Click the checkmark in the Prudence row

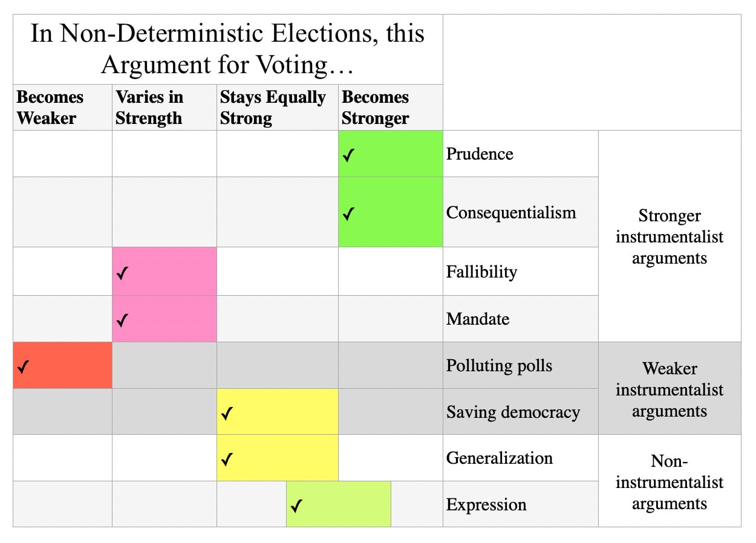click(x=348, y=155)
